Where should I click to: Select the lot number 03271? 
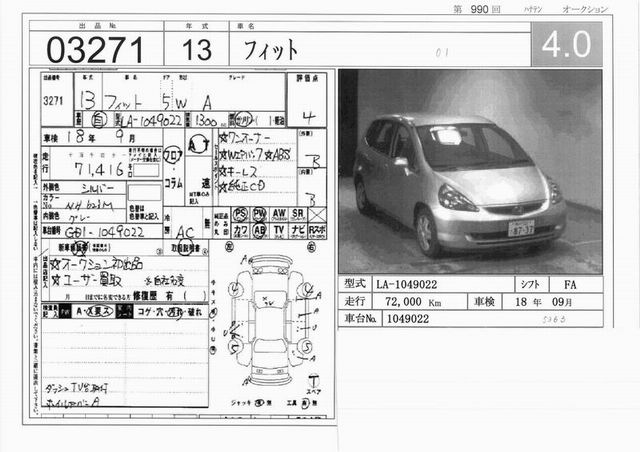pyautogui.click(x=95, y=50)
